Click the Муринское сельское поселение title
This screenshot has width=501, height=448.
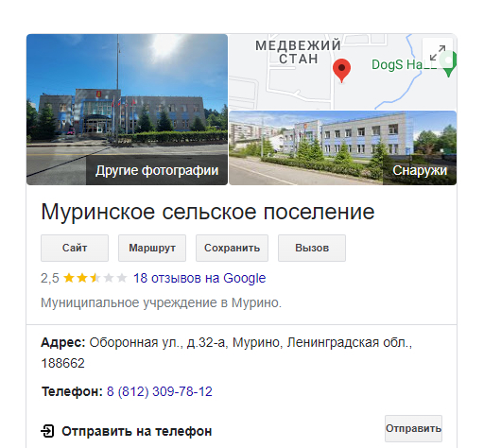(208, 212)
